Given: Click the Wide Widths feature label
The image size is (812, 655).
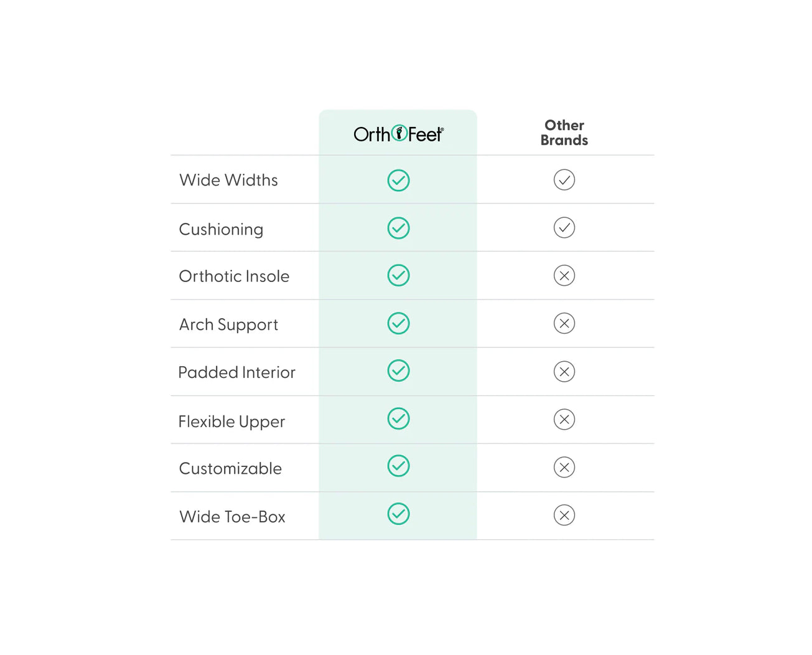Looking at the screenshot, I should [x=228, y=181].
